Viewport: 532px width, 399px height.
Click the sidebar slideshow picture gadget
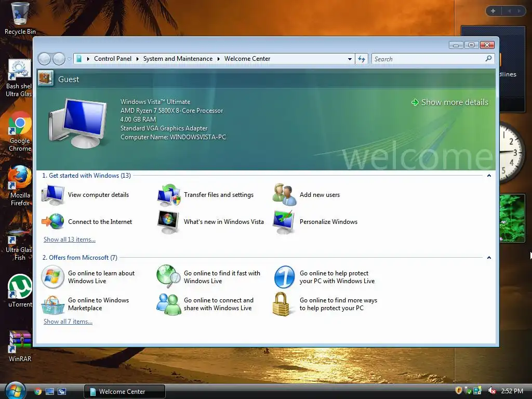coord(512,218)
